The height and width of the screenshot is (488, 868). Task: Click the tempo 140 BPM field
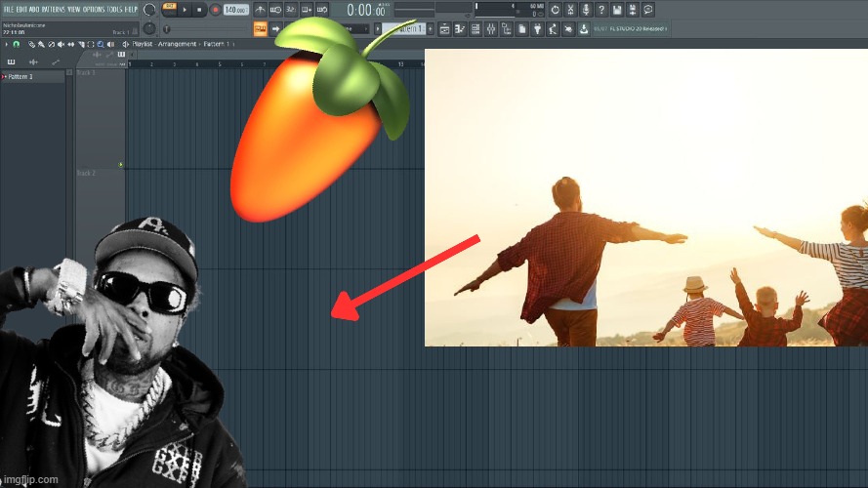tap(235, 10)
